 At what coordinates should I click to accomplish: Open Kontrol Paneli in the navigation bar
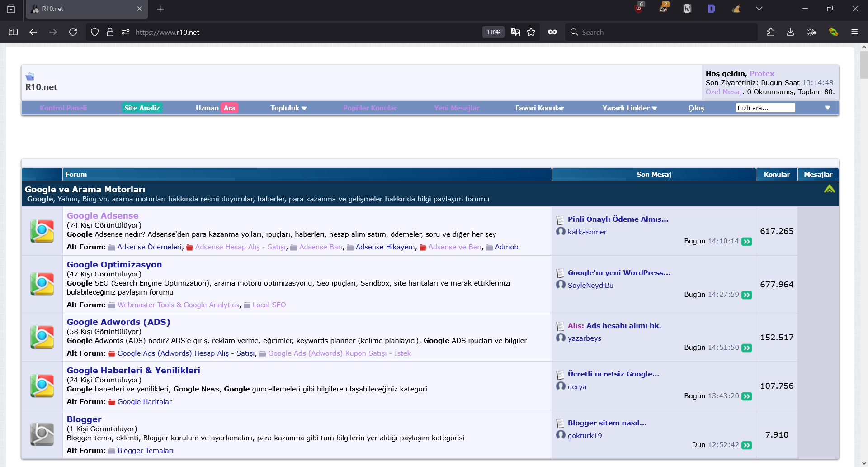(x=63, y=108)
